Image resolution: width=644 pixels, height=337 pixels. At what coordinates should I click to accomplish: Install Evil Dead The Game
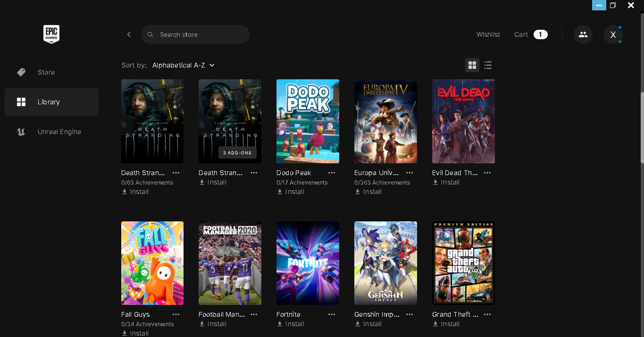click(x=446, y=182)
